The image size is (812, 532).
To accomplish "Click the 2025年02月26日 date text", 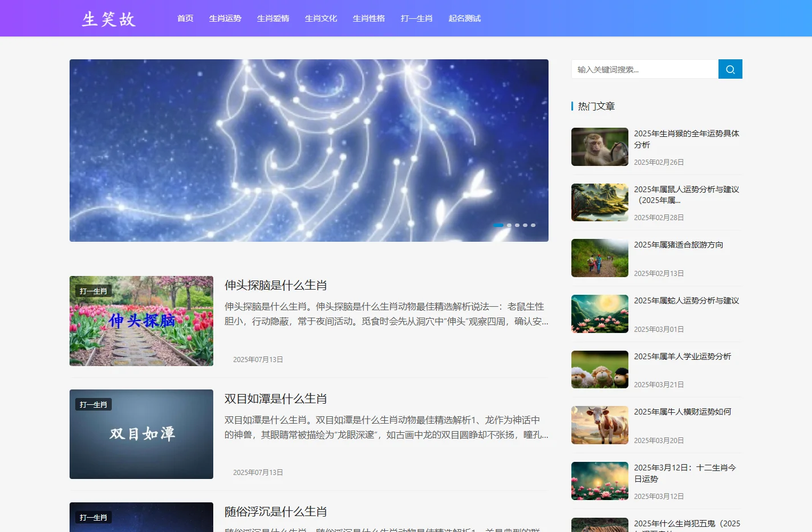I will click(x=659, y=163).
